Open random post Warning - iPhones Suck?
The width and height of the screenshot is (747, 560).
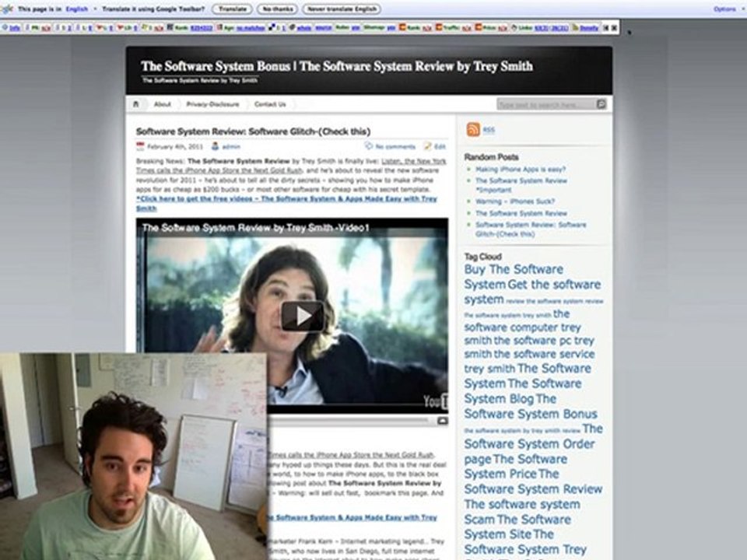pos(515,201)
